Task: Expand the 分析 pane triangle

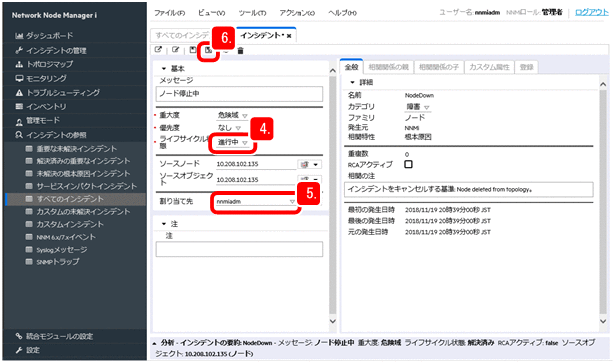Action: 154,343
